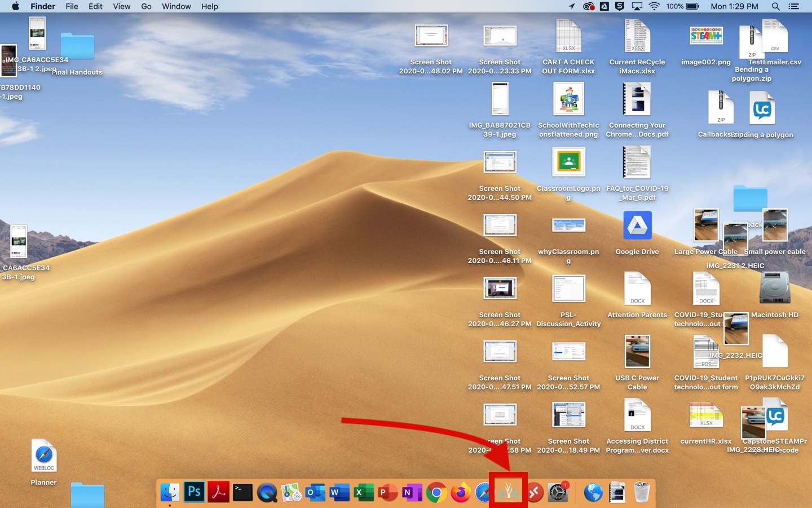Open the AirPlay display menu
Viewport: 812px width, 508px height.
click(637, 6)
